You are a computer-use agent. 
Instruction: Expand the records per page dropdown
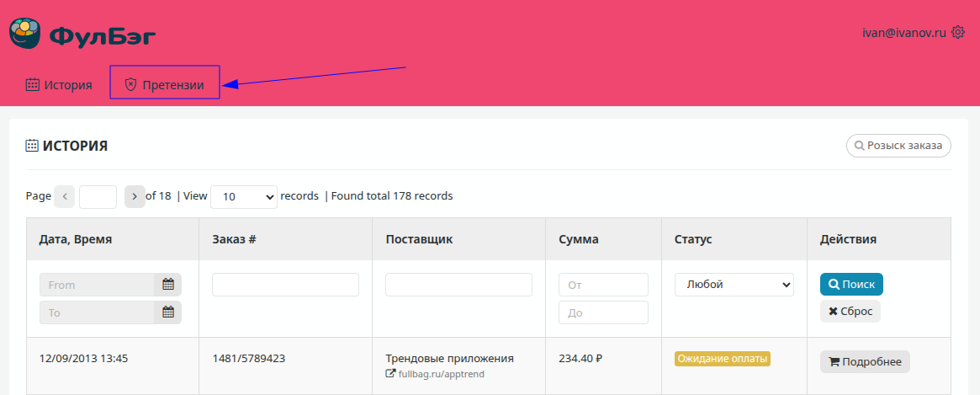(x=243, y=196)
